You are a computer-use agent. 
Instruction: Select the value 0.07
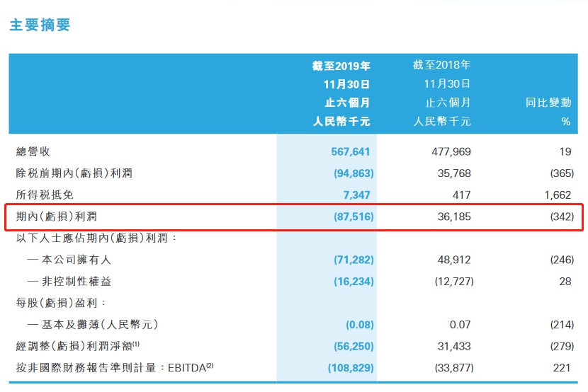(460, 325)
